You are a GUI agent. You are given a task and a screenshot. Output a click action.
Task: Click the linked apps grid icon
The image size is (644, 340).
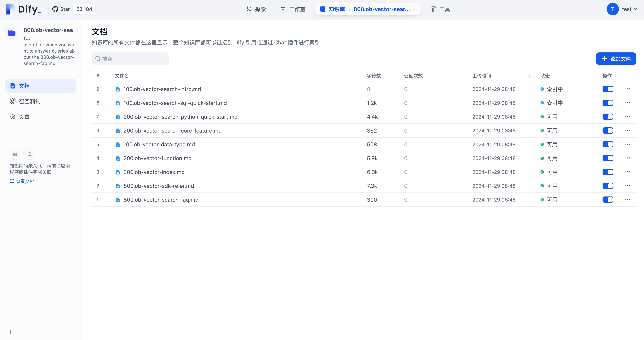tap(15, 154)
